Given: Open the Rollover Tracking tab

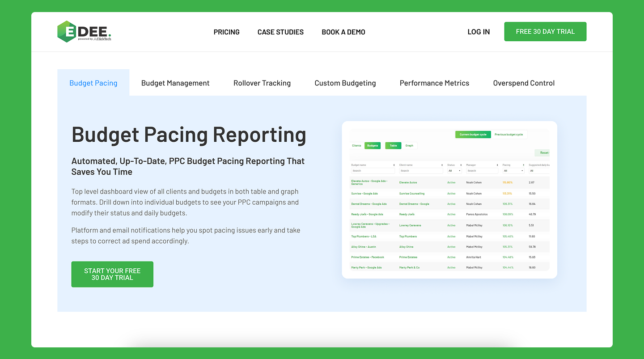Looking at the screenshot, I should (262, 83).
